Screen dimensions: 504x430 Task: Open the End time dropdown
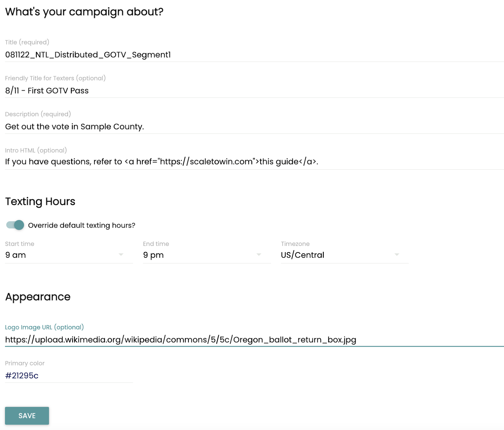click(x=207, y=255)
